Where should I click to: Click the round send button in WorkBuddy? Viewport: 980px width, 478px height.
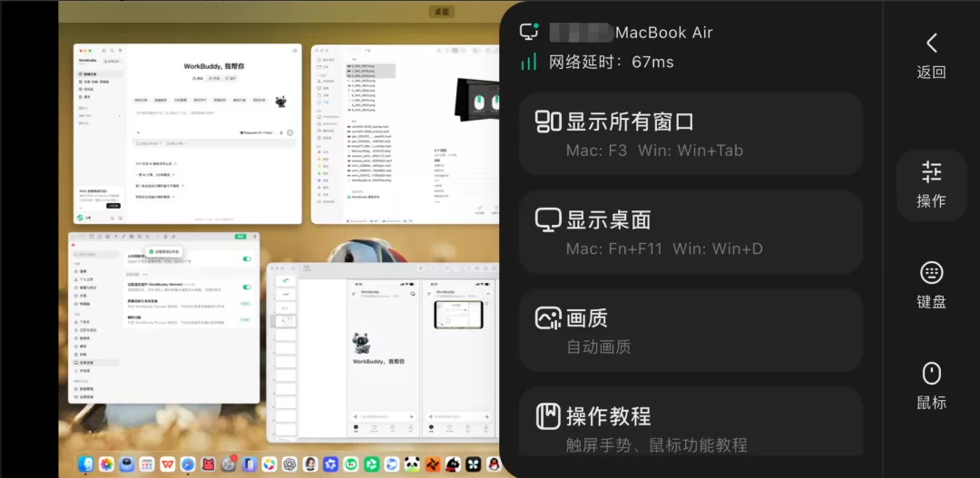290,132
